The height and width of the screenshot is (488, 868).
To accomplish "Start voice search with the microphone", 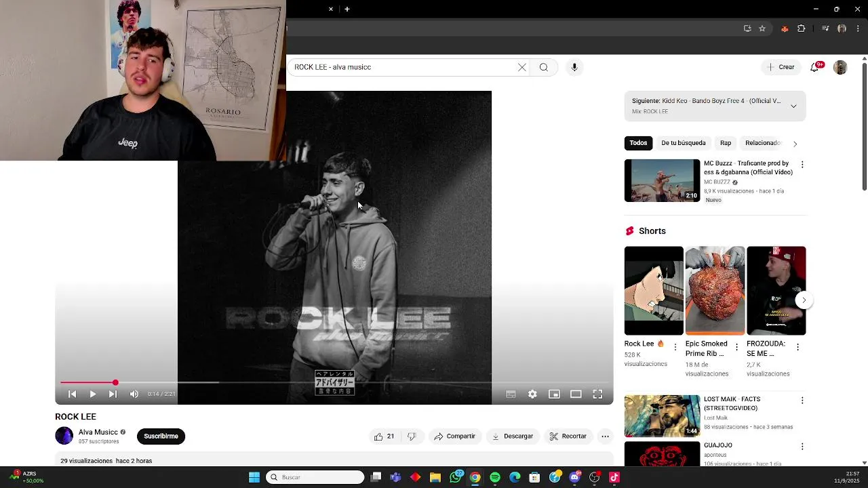I will (x=574, y=67).
